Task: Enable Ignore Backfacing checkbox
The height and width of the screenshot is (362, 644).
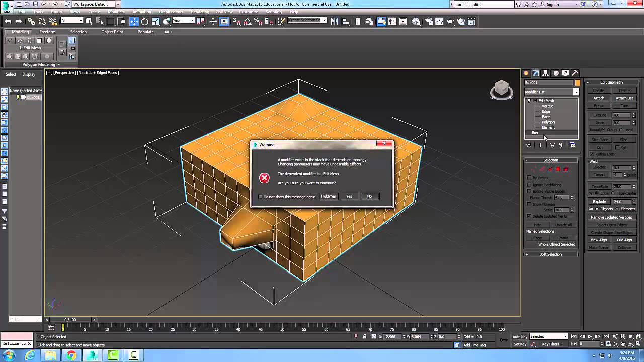Action: click(529, 185)
